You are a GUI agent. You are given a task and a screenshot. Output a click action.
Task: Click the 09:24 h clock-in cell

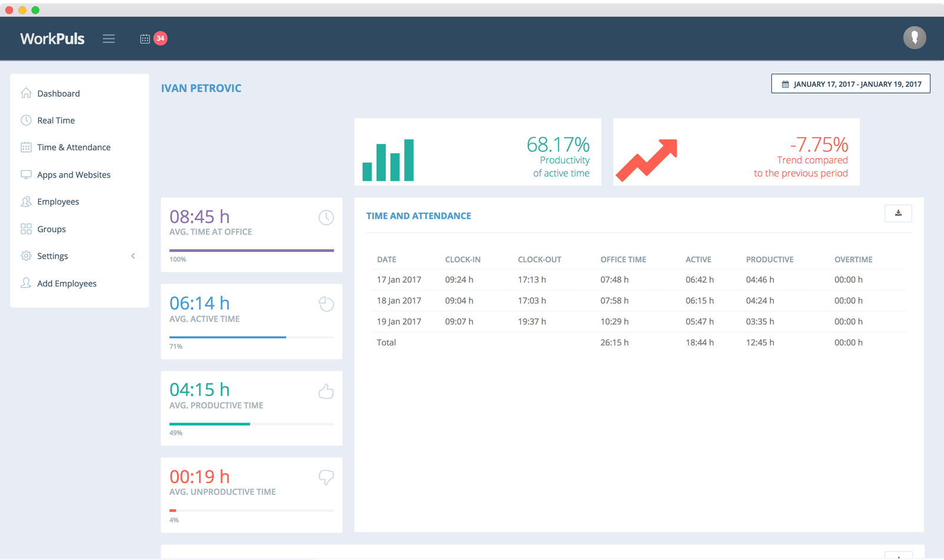459,280
